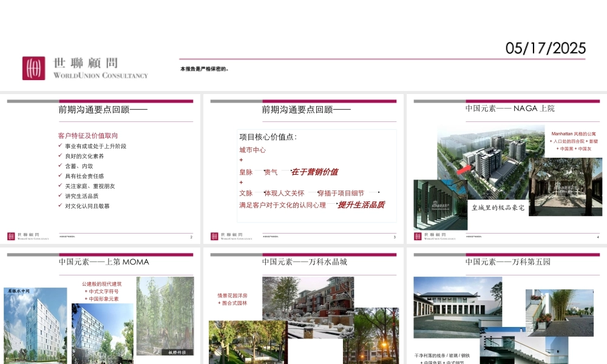Viewport: 607px width, 364px height.
Task: Click the text 项目核心价值点:
Action: [268, 137]
